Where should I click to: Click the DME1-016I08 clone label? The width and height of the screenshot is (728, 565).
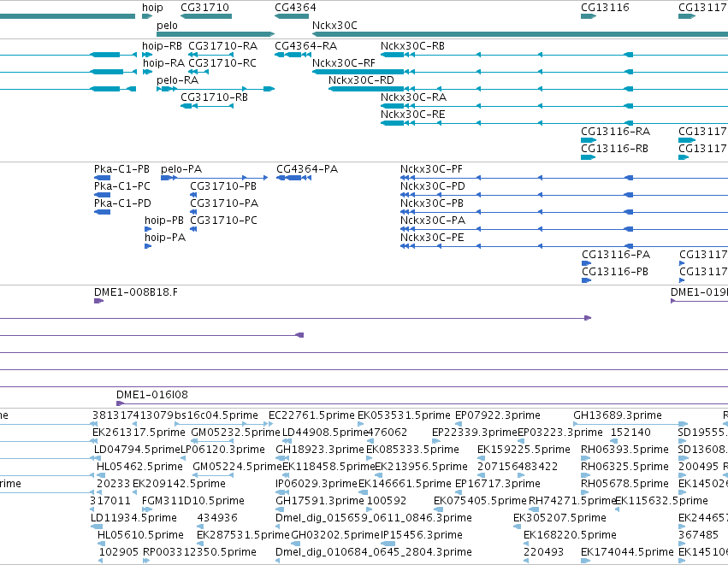point(151,395)
